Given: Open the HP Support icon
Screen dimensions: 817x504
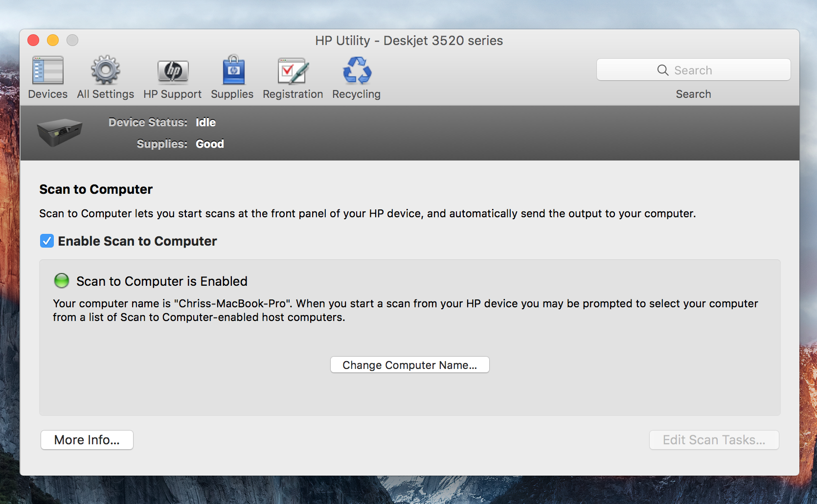Looking at the screenshot, I should [173, 71].
